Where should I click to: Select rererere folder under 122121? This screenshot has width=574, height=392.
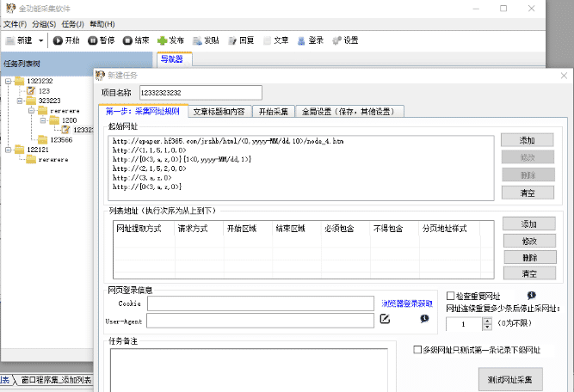pos(47,159)
